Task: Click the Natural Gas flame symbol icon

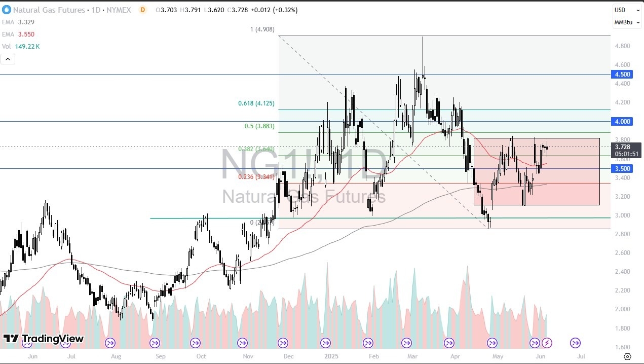Action: [x=6, y=10]
